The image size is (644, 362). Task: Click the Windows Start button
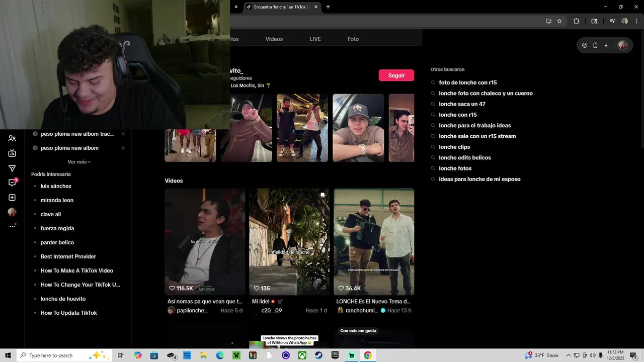8,355
